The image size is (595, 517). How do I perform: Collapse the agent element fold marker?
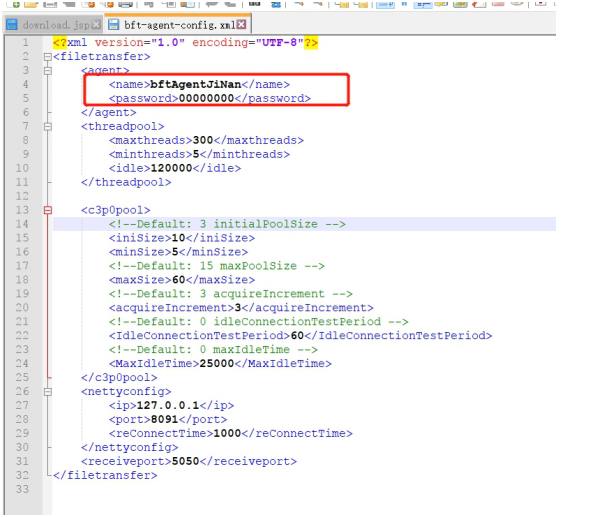(47, 71)
